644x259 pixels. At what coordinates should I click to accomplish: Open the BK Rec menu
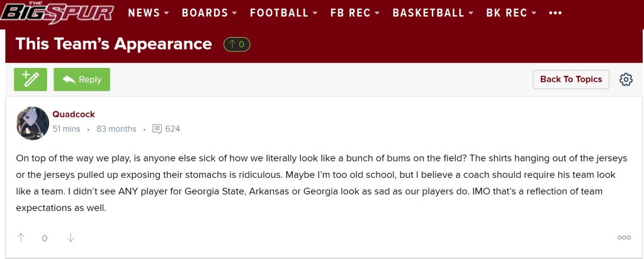point(511,13)
